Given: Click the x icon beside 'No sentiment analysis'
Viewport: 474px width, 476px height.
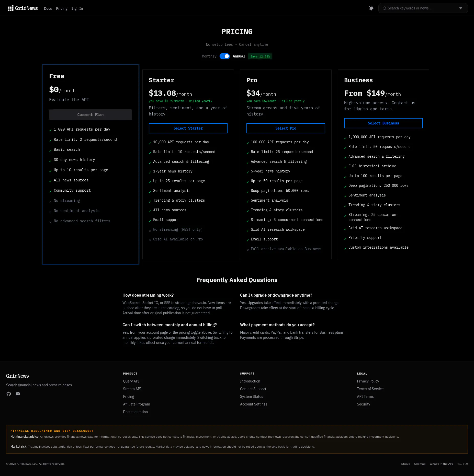Looking at the screenshot, I should pyautogui.click(x=50, y=212).
